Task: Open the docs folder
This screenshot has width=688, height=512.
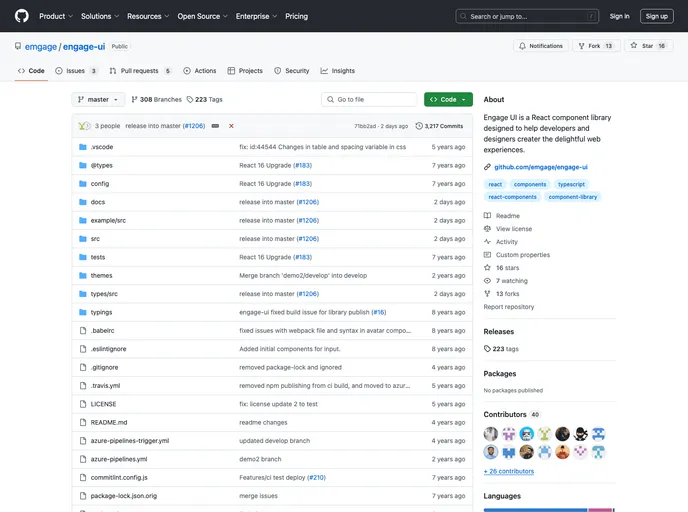Action: 97,202
